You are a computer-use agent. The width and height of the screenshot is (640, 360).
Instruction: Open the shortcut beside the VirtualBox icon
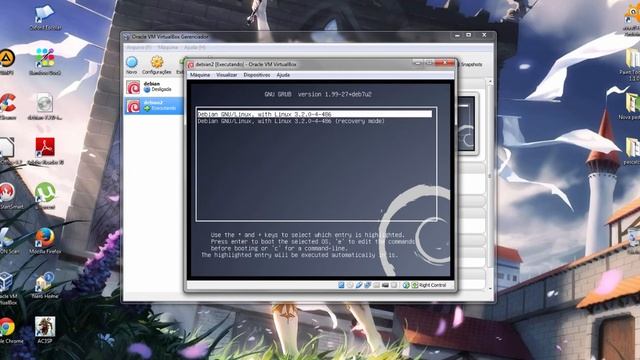coord(45,285)
